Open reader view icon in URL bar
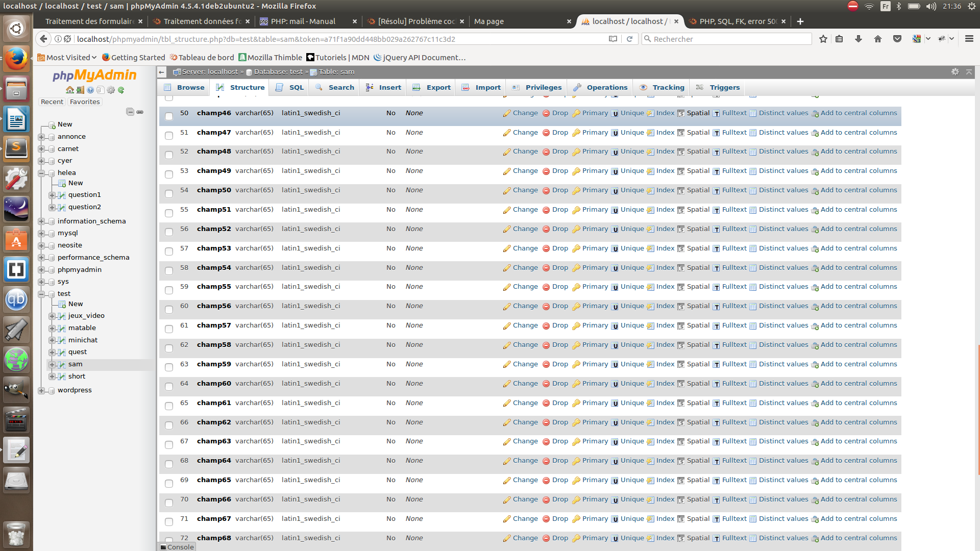Screen dimensions: 980x551 coord(613,39)
